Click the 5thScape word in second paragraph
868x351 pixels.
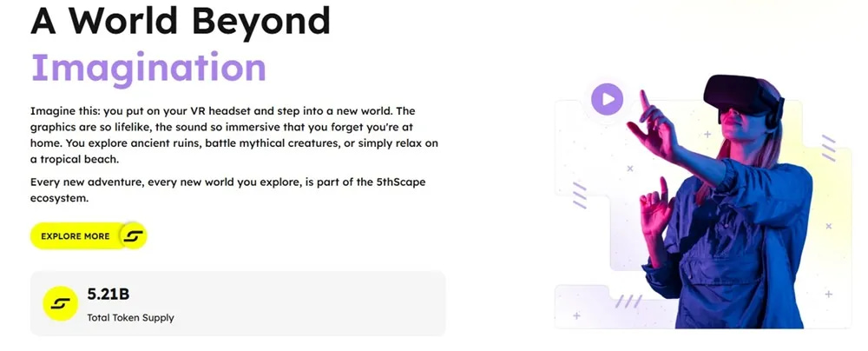(x=398, y=182)
